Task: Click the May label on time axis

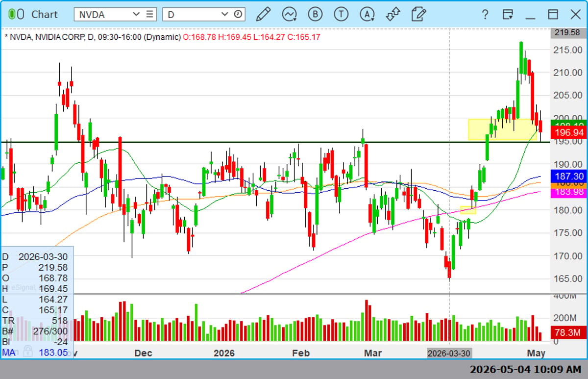Action: [x=537, y=353]
